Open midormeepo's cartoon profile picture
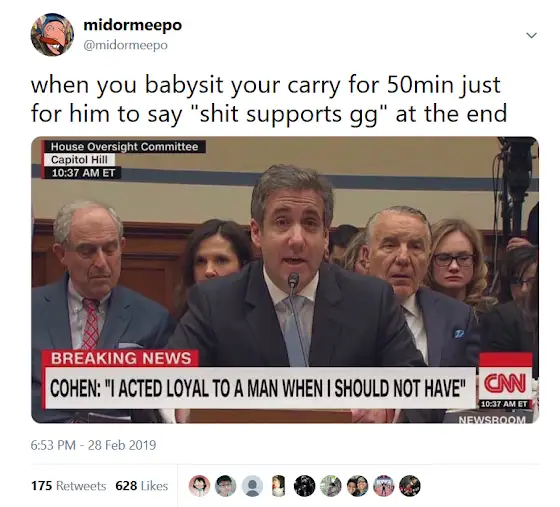The image size is (560, 507). coord(52,35)
